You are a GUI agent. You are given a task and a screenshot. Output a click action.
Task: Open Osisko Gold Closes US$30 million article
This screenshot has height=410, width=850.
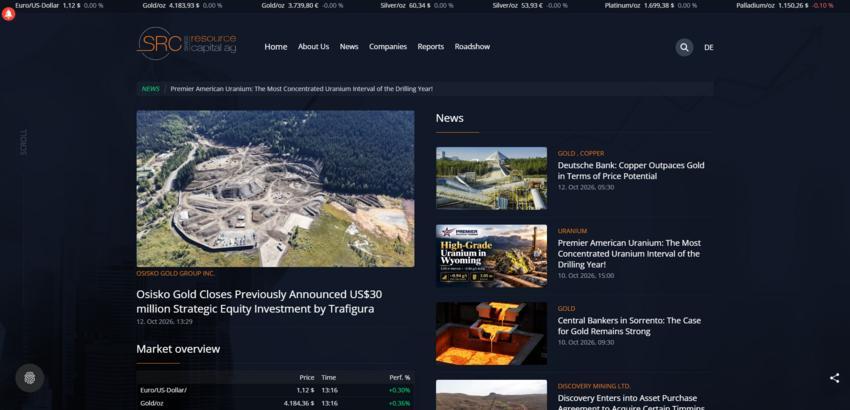tap(259, 302)
